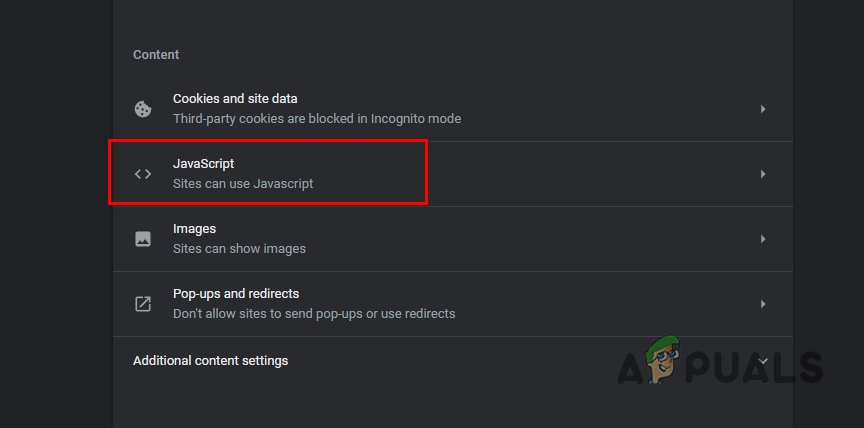Expand the Additional content settings chevron
Image resolution: width=864 pixels, height=428 pixels.
tap(763, 360)
